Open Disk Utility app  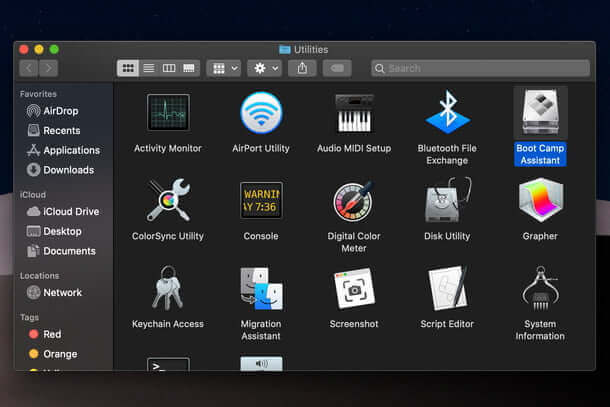pos(447,201)
